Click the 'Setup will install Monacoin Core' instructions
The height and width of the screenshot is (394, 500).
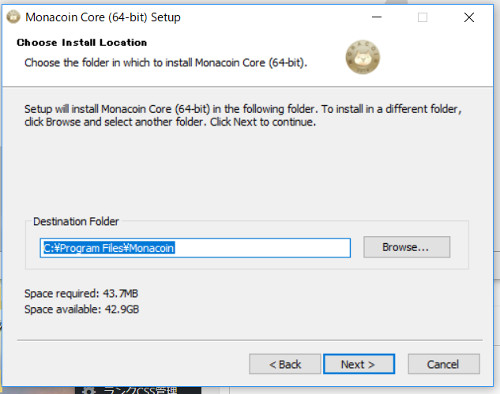tap(243, 115)
